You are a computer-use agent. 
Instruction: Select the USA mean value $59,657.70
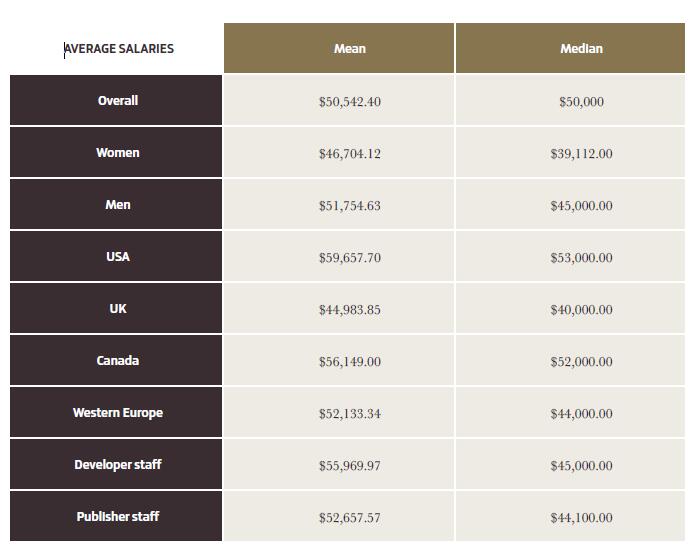click(350, 258)
